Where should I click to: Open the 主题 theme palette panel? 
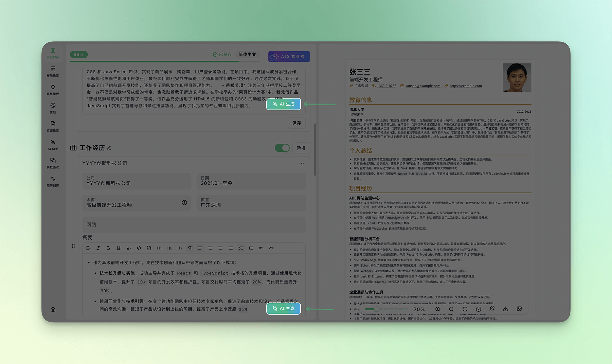click(x=53, y=108)
